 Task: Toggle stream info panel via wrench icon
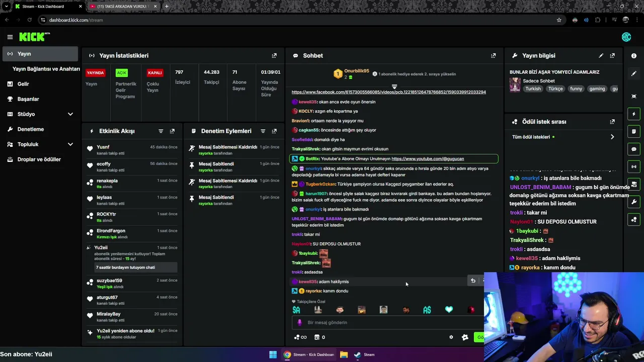(634, 202)
